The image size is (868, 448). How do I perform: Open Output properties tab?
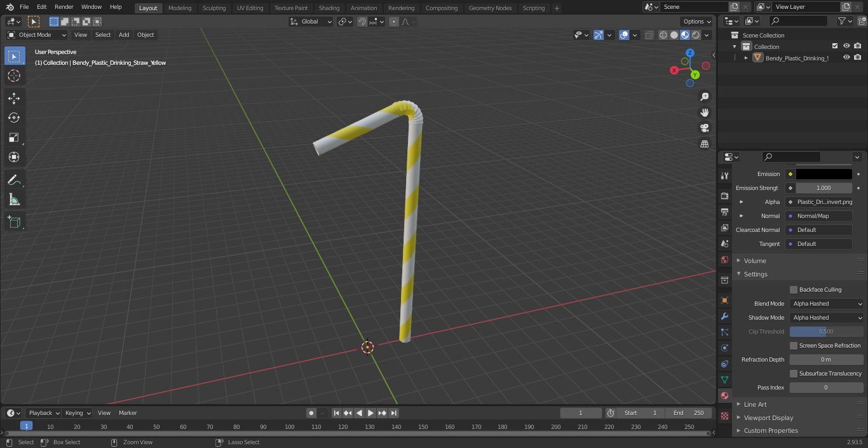[724, 212]
